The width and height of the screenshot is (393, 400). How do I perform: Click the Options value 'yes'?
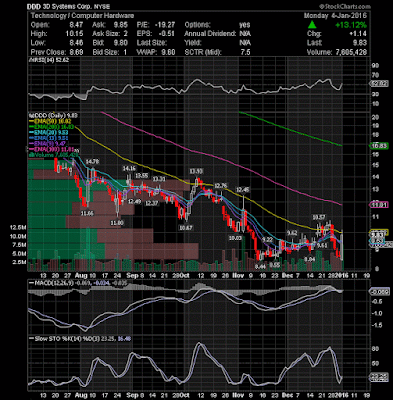[x=245, y=25]
